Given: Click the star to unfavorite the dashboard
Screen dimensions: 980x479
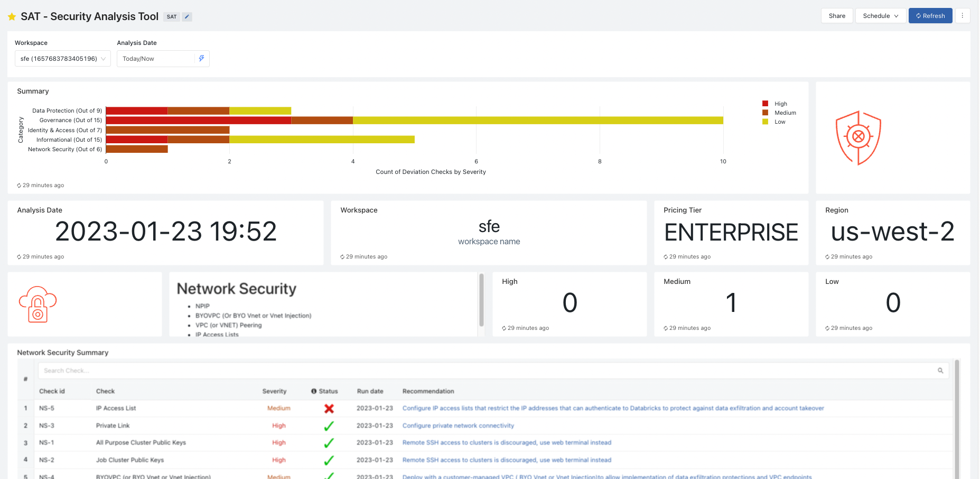Looking at the screenshot, I should (x=12, y=16).
